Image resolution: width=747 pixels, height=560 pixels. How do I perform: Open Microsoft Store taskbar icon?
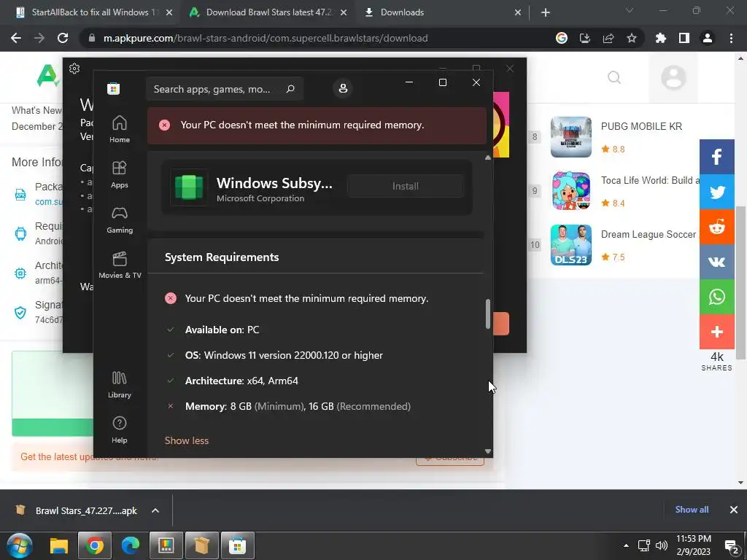click(x=237, y=545)
